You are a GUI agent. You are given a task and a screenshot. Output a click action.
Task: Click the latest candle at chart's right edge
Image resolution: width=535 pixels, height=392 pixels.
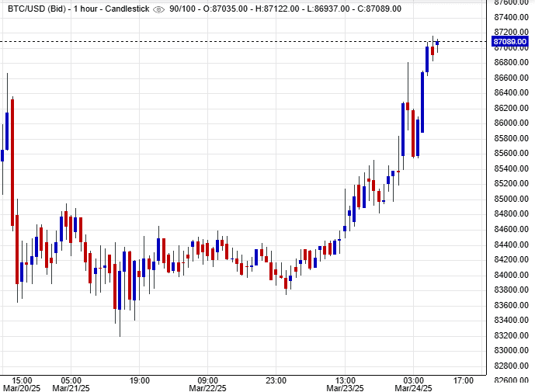tap(438, 43)
